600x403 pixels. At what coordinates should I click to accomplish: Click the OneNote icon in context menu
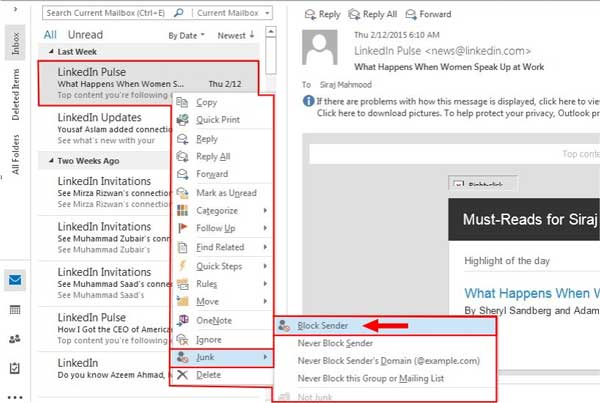click(x=183, y=320)
